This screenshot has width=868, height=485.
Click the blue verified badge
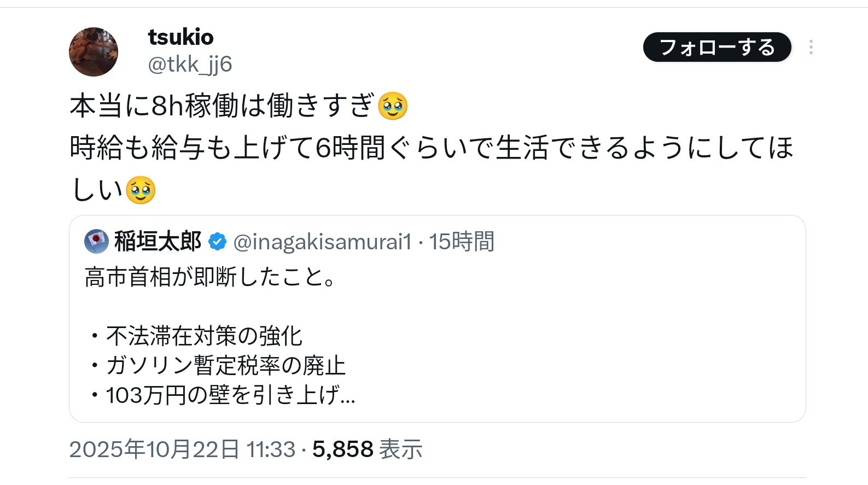click(x=218, y=241)
